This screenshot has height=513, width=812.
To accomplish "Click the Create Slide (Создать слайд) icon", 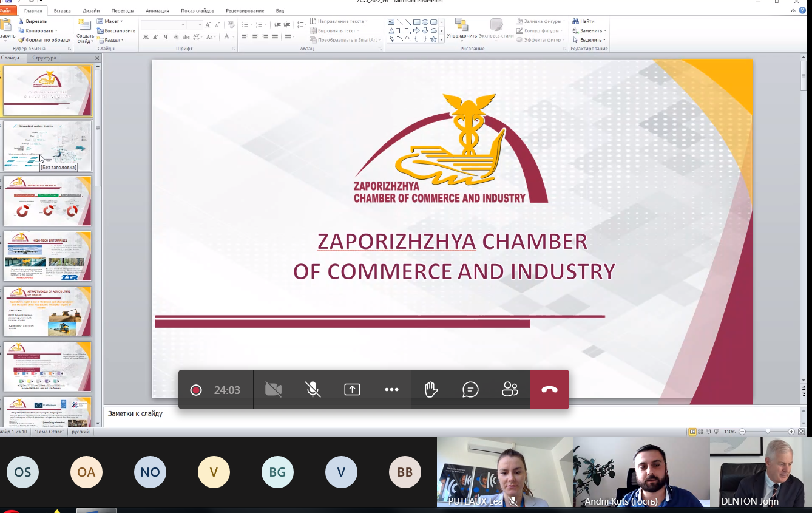I will (x=84, y=25).
